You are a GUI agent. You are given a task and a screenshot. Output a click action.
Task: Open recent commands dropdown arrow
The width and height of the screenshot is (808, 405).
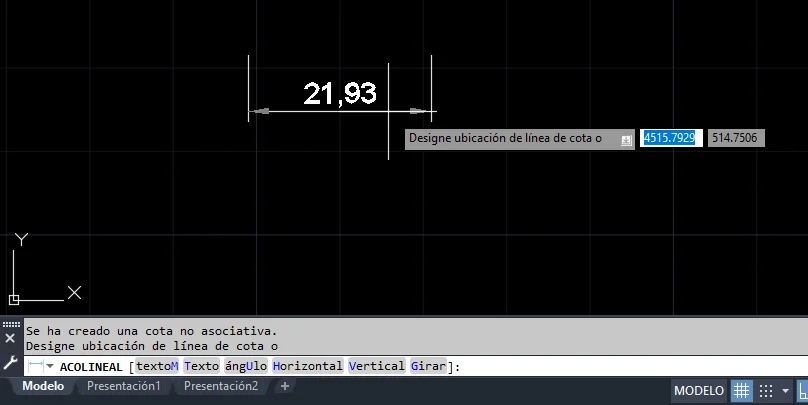click(50, 366)
